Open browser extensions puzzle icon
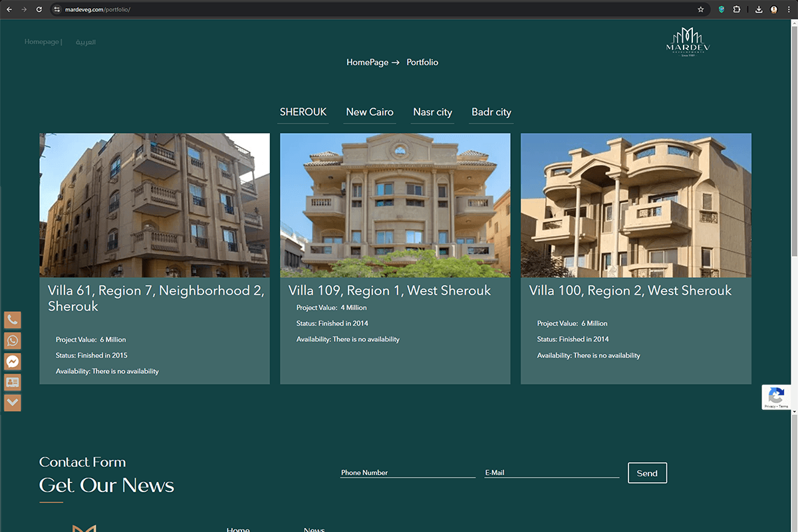The image size is (798, 532). pyautogui.click(x=737, y=9)
